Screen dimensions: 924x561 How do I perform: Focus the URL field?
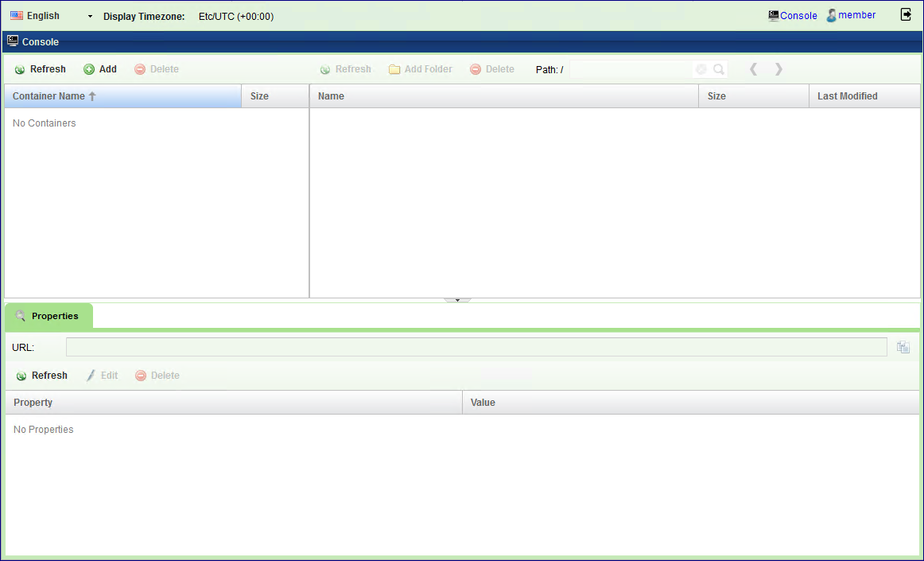[x=476, y=348]
